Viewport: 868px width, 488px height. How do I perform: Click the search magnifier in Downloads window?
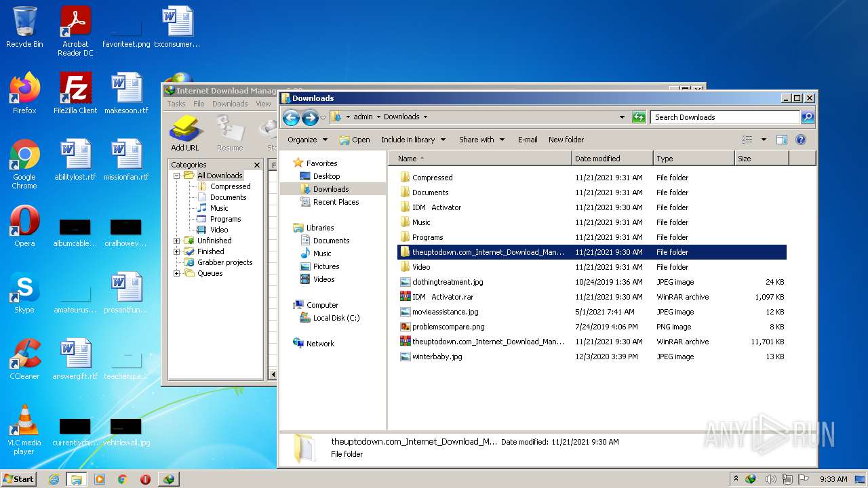[x=808, y=117]
